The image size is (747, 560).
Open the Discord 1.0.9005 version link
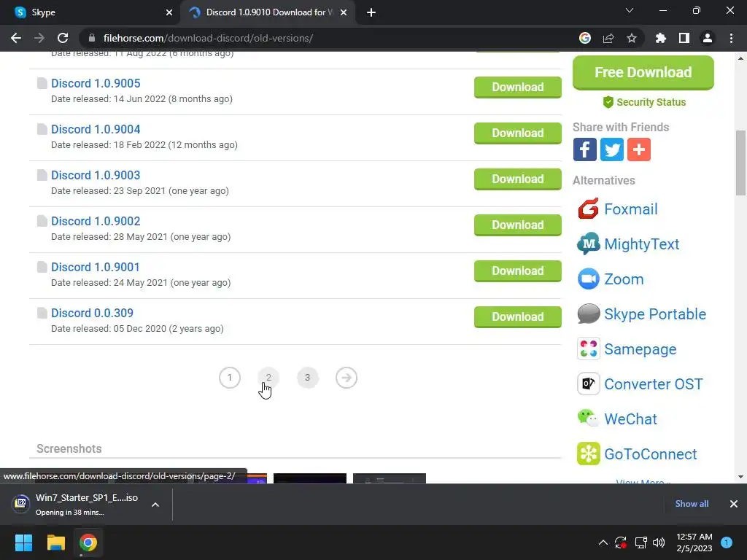coord(96,83)
